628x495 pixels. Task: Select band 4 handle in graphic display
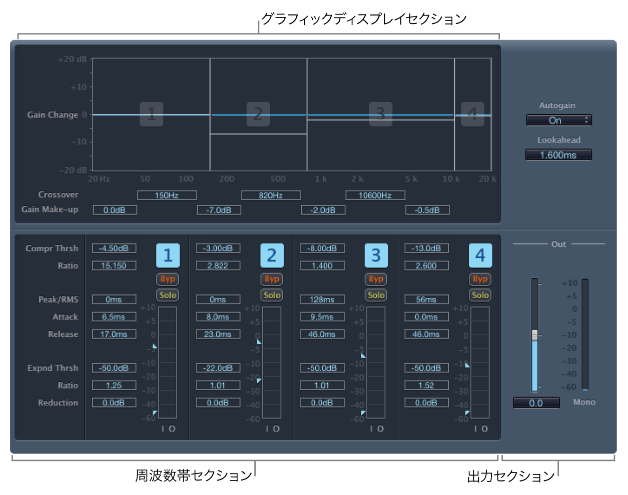coord(473,114)
